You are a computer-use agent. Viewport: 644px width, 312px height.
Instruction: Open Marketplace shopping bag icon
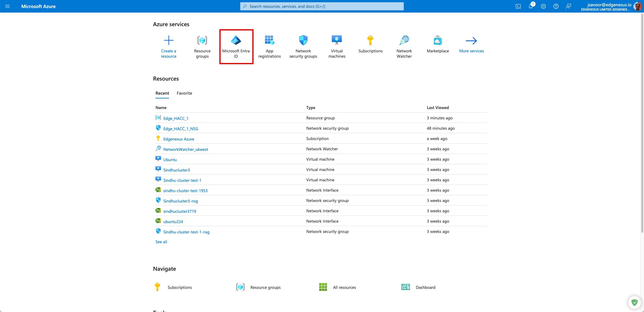438,40
